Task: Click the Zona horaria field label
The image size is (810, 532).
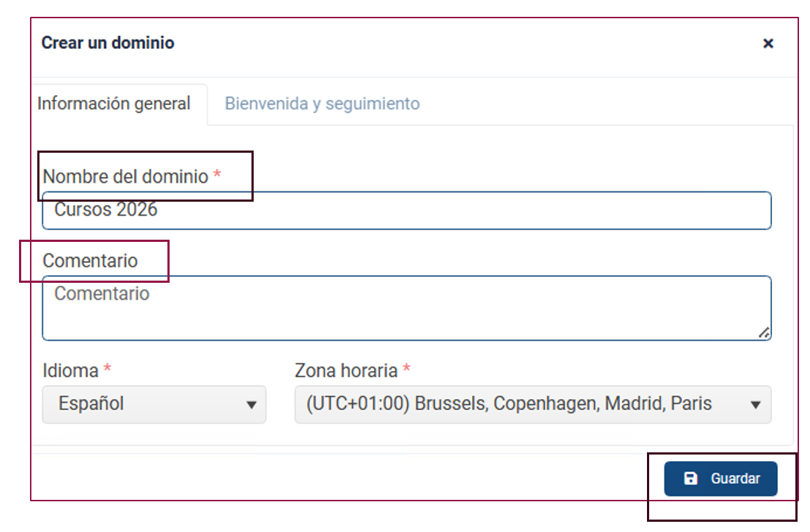Action: click(346, 370)
